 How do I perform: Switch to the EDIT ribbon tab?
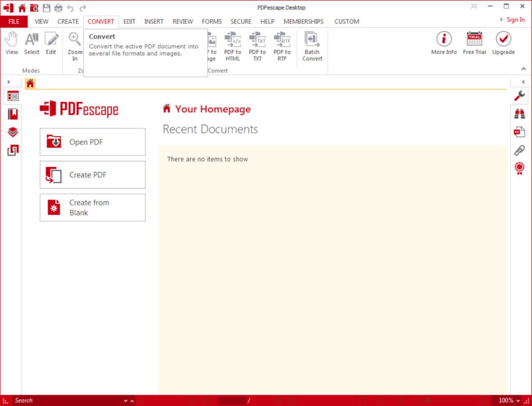pyautogui.click(x=129, y=21)
